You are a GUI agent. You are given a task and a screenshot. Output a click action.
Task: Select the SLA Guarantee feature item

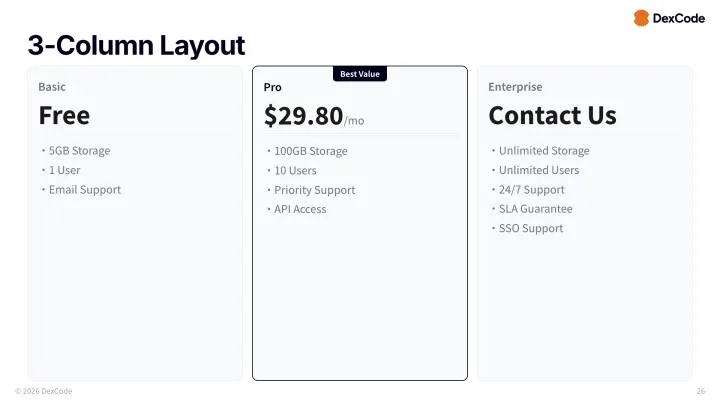[x=535, y=209]
